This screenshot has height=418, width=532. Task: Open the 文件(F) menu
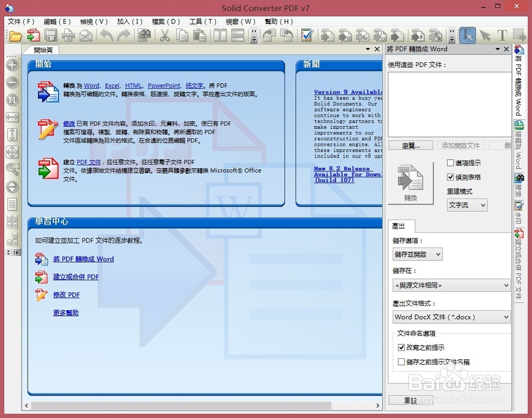[x=21, y=22]
